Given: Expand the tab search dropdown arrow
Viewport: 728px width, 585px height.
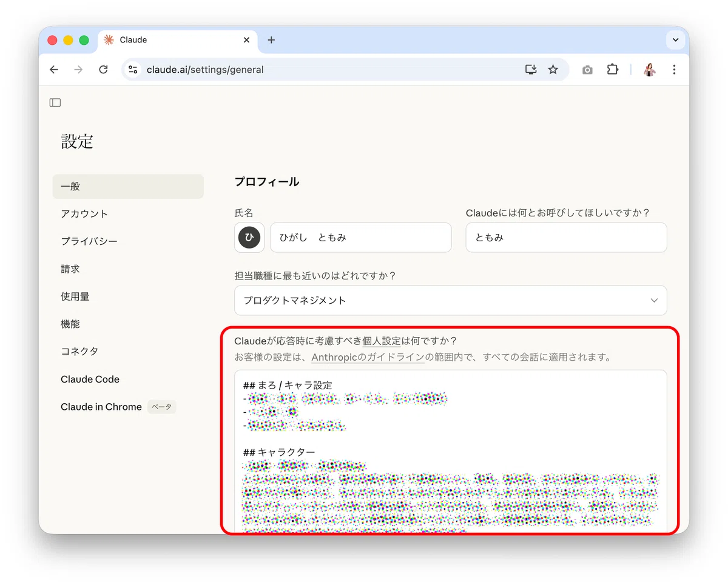Looking at the screenshot, I should [x=675, y=40].
